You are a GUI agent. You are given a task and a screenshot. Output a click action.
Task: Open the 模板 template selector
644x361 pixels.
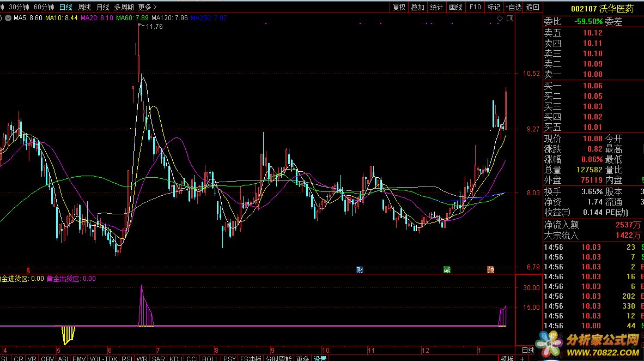point(507,358)
